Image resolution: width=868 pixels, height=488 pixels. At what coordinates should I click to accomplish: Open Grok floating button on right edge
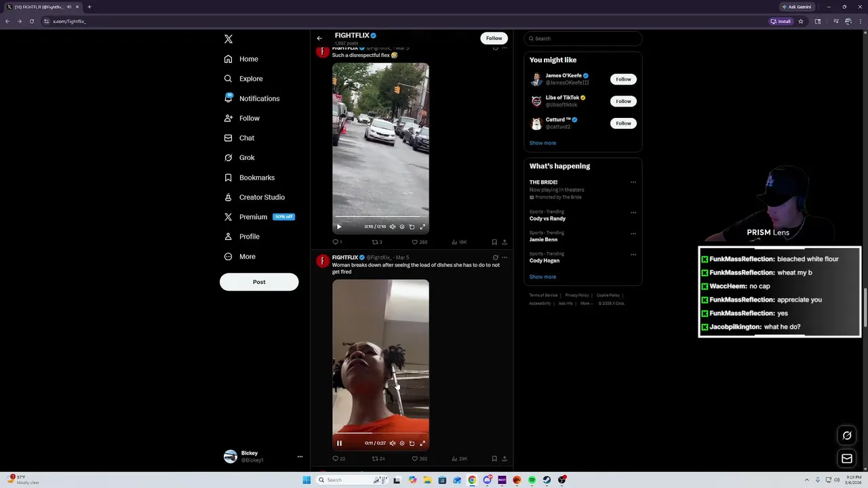point(847,436)
